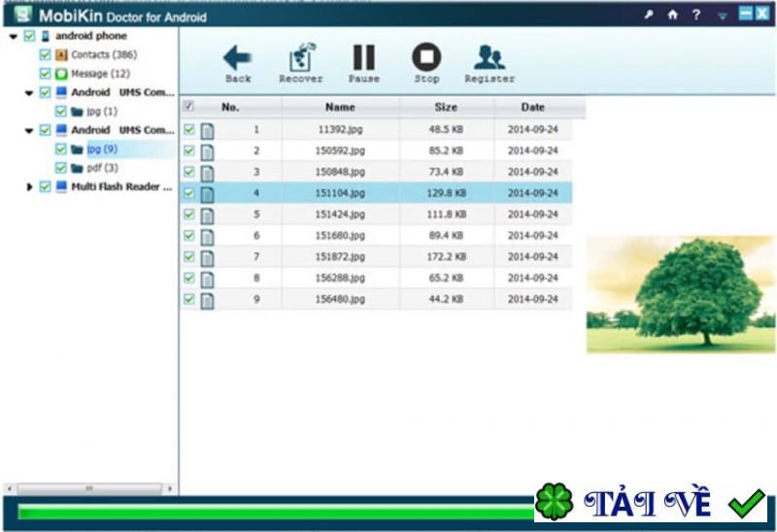The height and width of the screenshot is (532, 777).
Task: Click the Multi Flash Reader drive icon
Action: pos(61,186)
